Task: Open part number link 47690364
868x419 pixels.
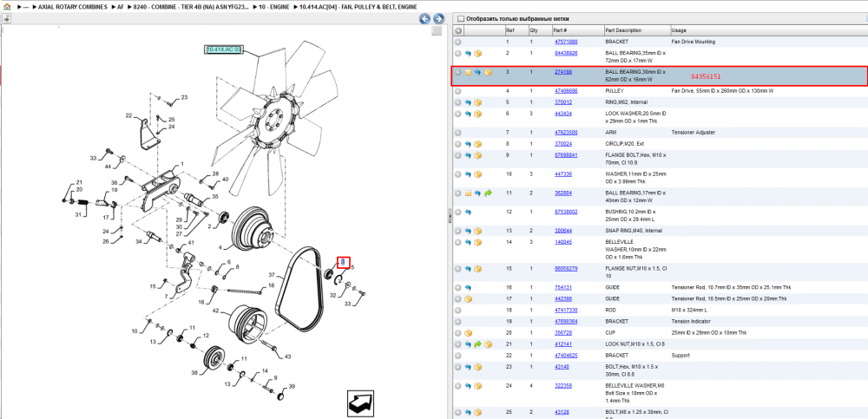Action: 566,321
